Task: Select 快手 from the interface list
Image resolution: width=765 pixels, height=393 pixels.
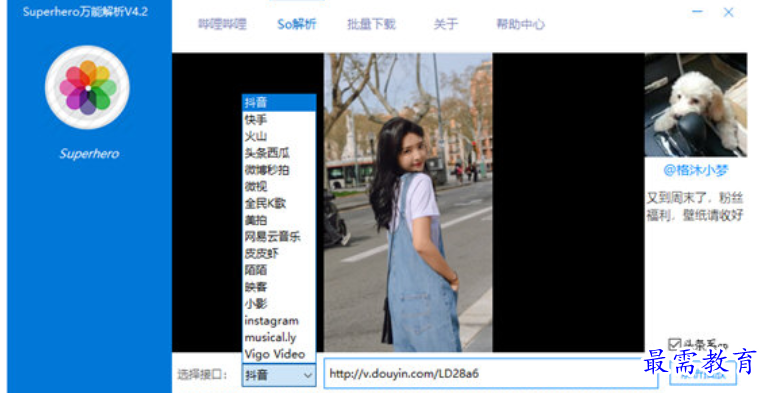Action: tap(279, 119)
